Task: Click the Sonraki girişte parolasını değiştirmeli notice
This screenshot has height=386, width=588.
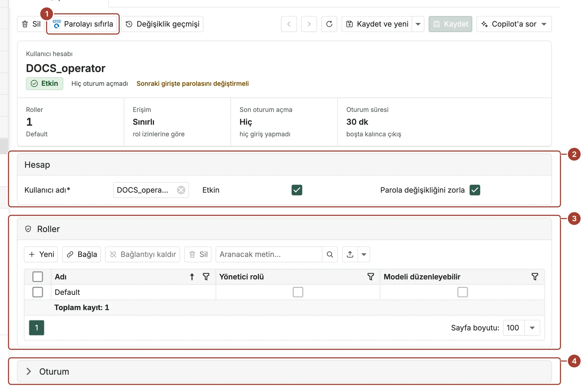Action: 193,84
